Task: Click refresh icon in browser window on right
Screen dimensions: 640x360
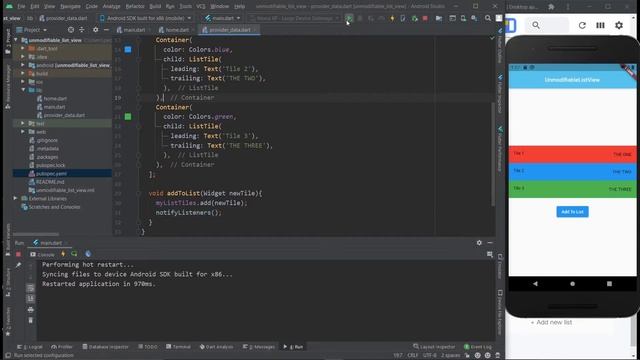Action: [x=582, y=25]
